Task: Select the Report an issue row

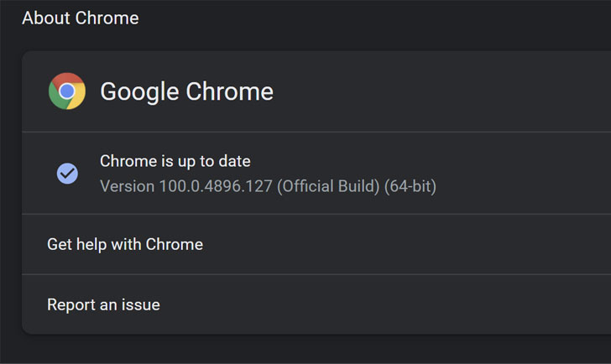Action: click(x=103, y=304)
